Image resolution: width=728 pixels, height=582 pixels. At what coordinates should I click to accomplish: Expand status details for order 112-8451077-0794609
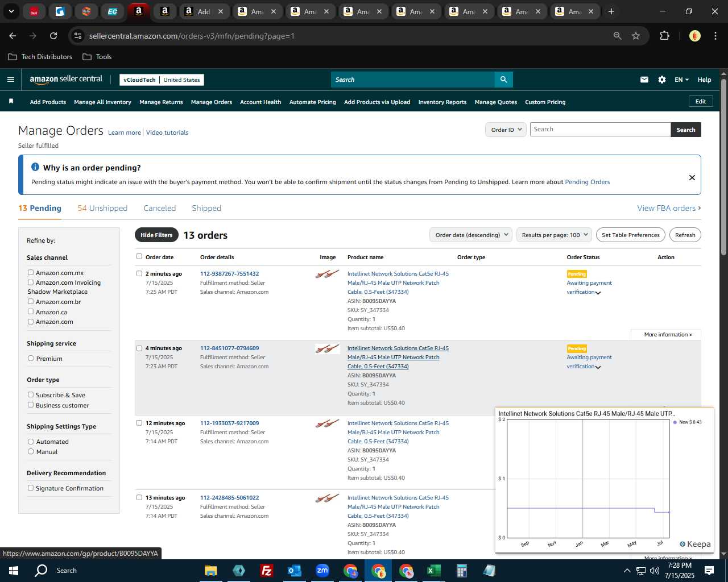598,367
